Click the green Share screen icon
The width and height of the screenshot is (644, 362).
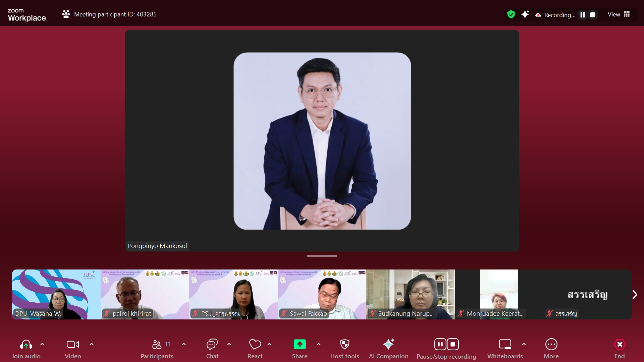click(x=300, y=345)
